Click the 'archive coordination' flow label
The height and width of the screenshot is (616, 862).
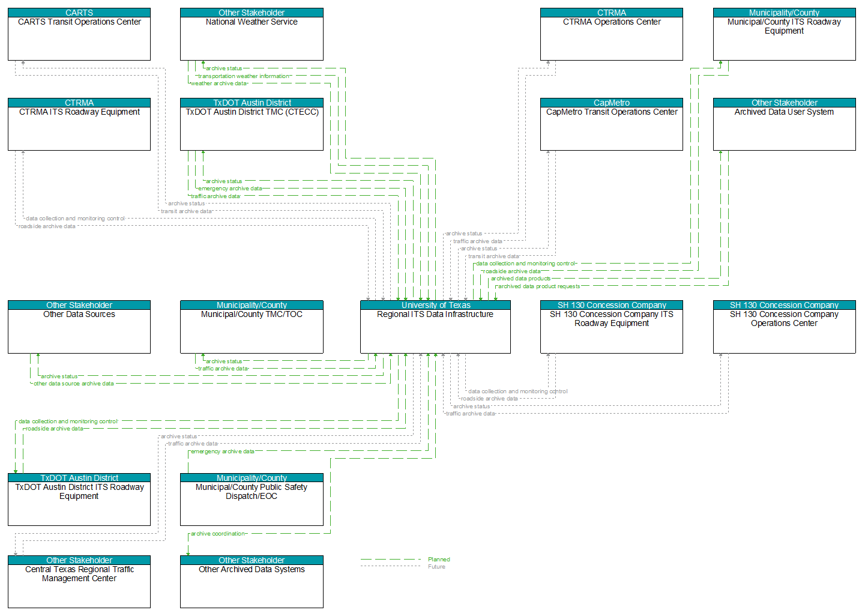[x=218, y=534]
